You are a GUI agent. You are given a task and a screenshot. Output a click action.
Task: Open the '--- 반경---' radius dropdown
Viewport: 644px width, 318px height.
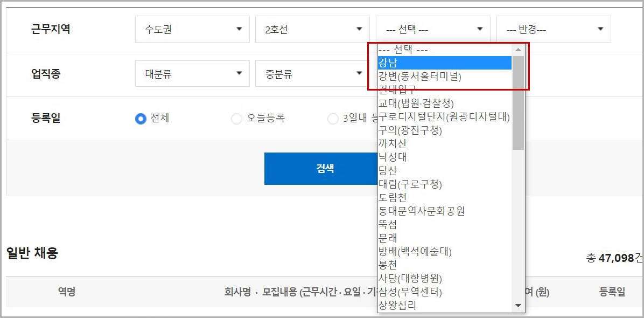554,29
